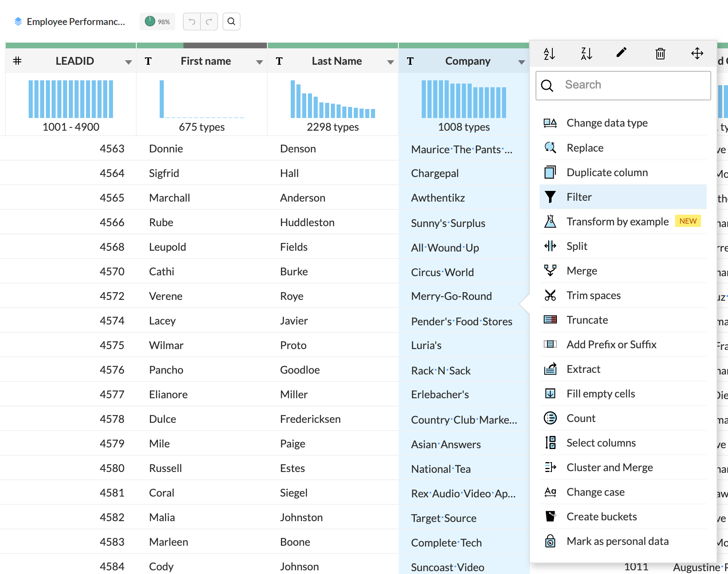Delete column using trash icon
728x574 pixels.
(x=660, y=53)
